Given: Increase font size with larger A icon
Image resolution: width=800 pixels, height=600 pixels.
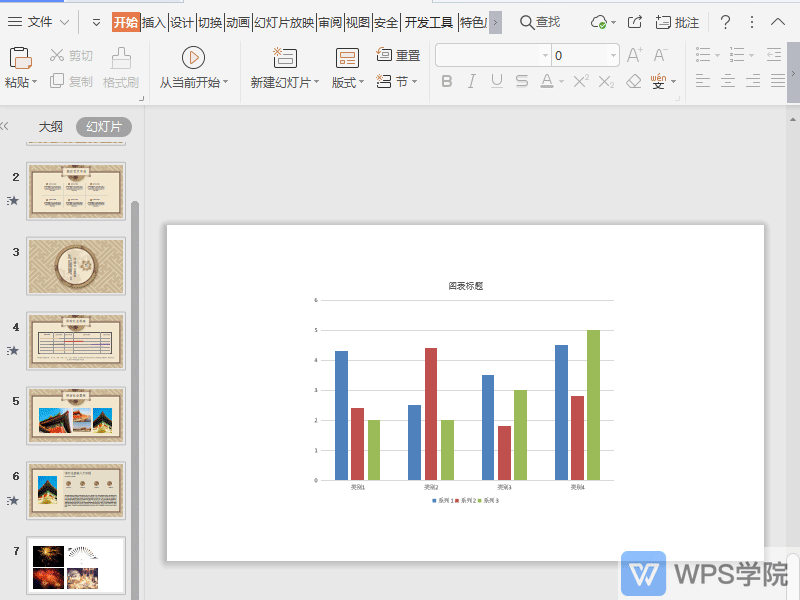Looking at the screenshot, I should pos(634,56).
